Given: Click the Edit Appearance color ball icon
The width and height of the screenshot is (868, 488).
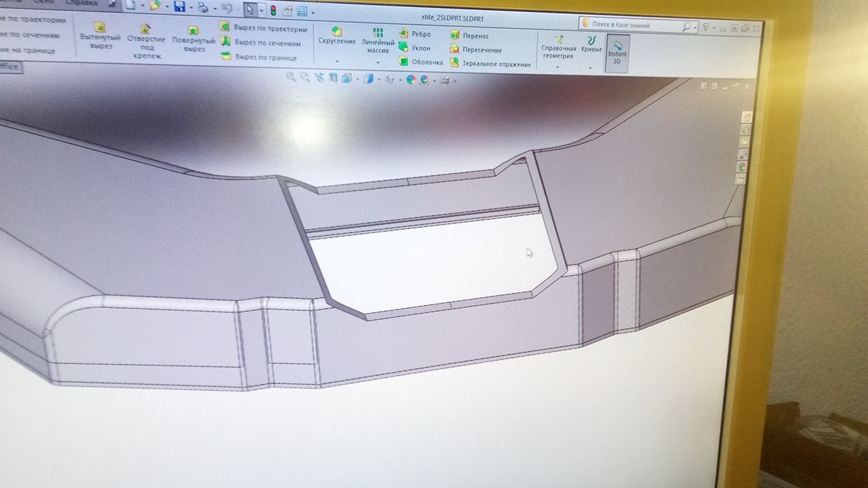Looking at the screenshot, I should [x=411, y=80].
